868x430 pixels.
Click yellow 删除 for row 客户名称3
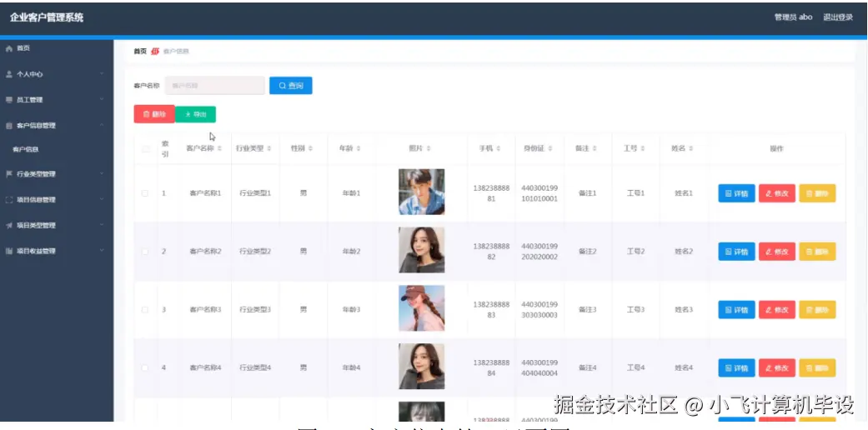click(817, 309)
